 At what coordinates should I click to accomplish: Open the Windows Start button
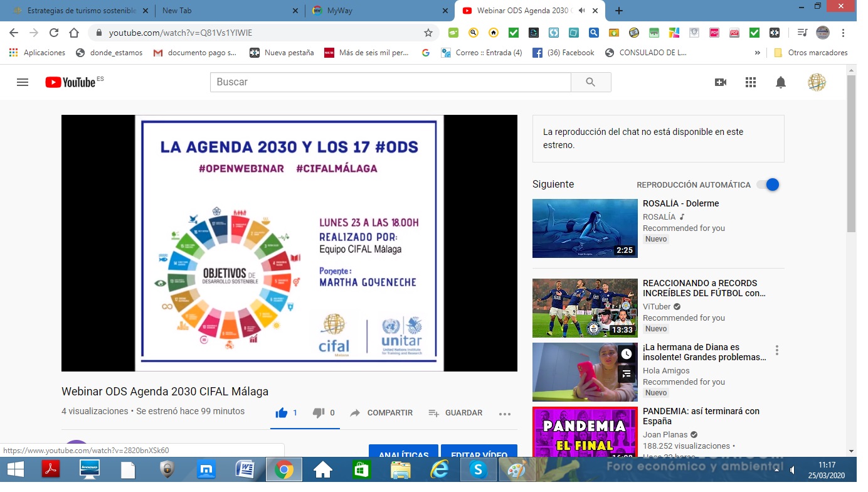click(16, 469)
